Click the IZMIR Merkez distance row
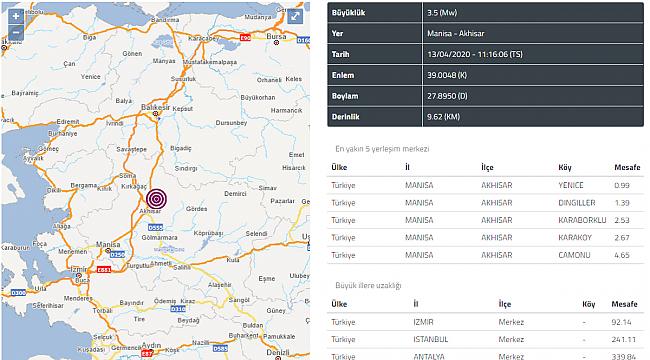This screenshot has height=360, width=650. pyautogui.click(x=485, y=322)
